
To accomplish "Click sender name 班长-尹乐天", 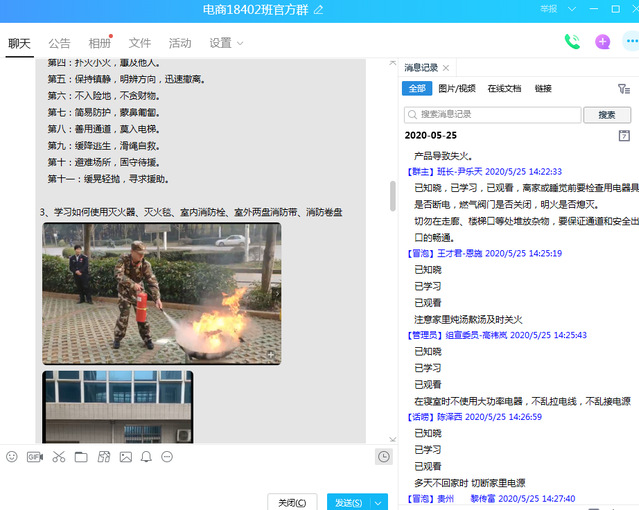I will click(459, 172).
